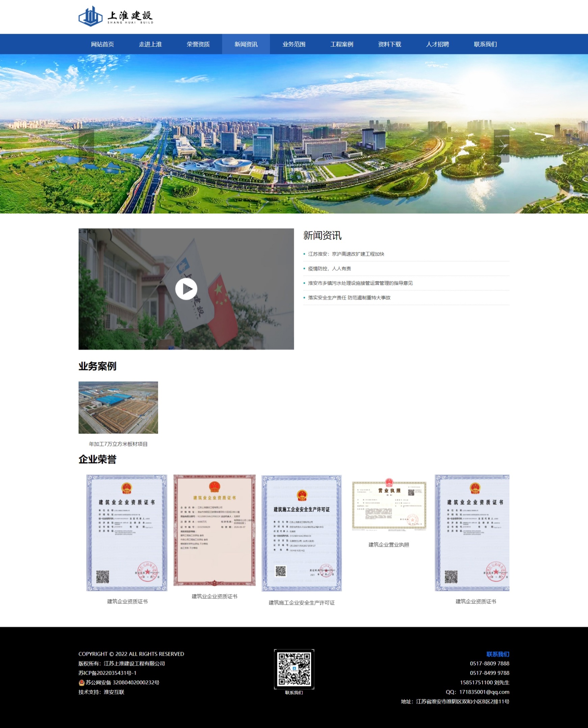Screen dimensions: 588x728
Task: View the red 建筑业企业资质证书 certificate
Action: pyautogui.click(x=214, y=530)
